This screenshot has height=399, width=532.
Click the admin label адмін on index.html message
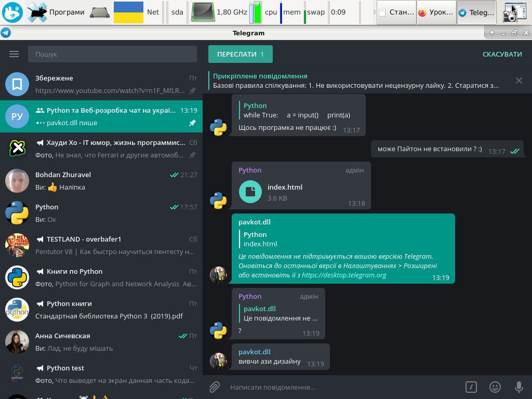click(x=354, y=170)
